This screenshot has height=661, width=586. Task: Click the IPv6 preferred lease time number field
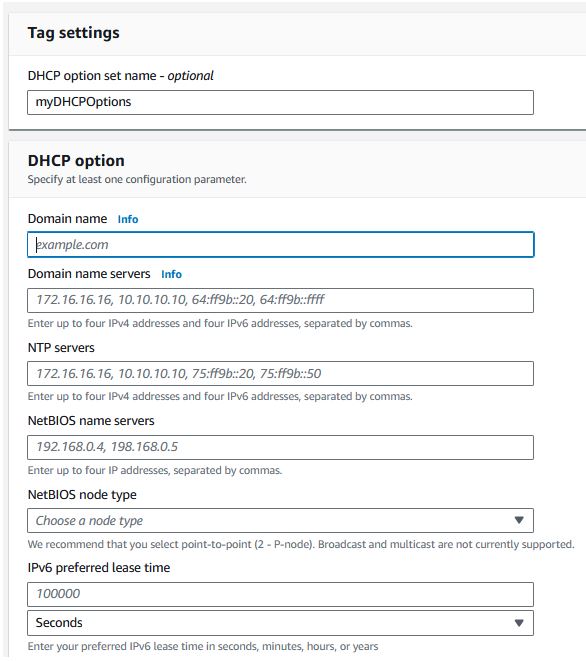[280, 594]
